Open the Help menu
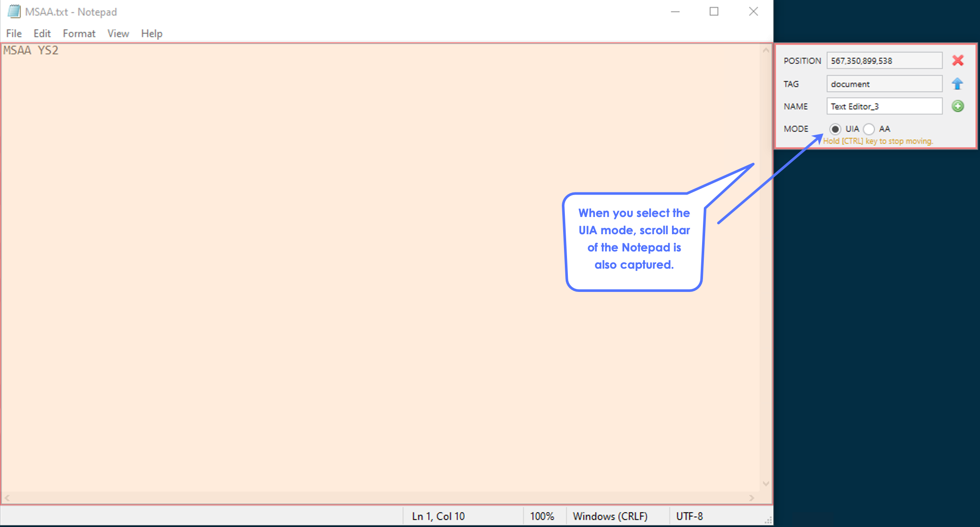 coord(152,34)
